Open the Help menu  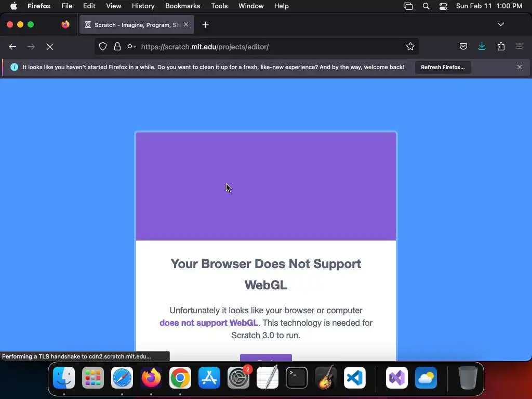tap(281, 6)
